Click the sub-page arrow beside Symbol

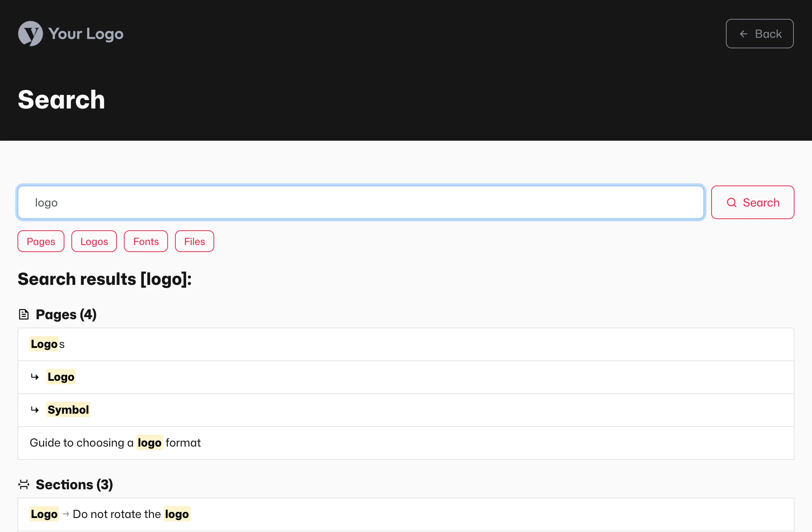click(35, 409)
